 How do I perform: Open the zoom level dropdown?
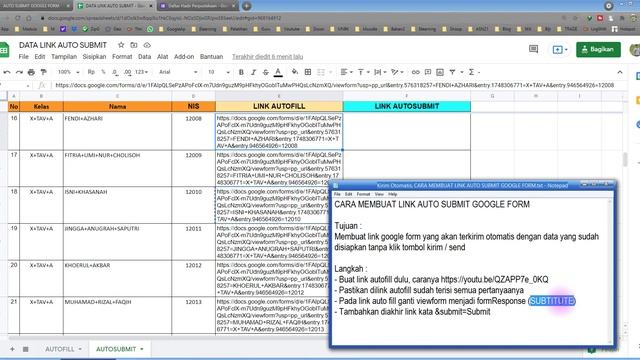[x=68, y=72]
